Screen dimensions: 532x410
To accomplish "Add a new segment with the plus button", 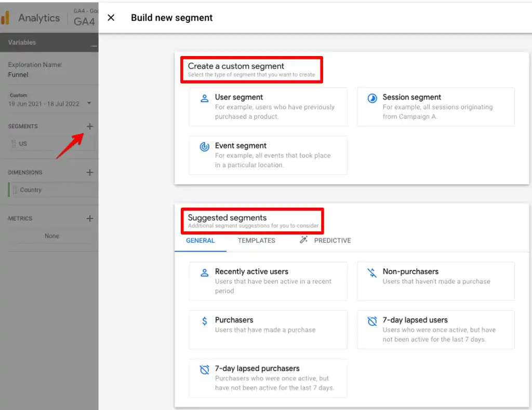I will (89, 126).
